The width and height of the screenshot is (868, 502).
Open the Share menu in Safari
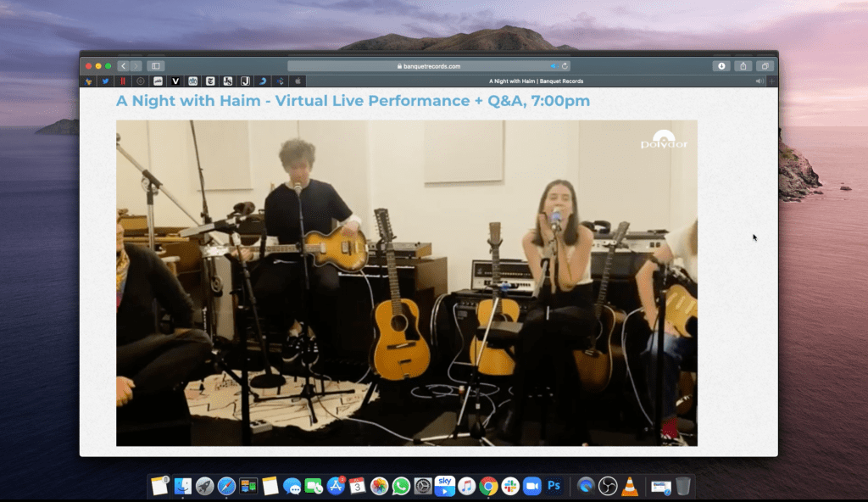click(743, 66)
